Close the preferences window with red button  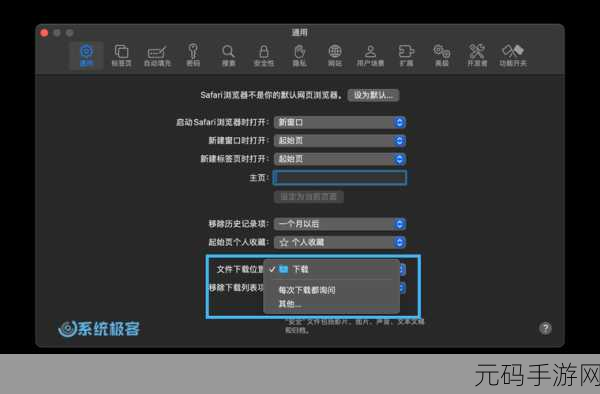pyautogui.click(x=44, y=33)
